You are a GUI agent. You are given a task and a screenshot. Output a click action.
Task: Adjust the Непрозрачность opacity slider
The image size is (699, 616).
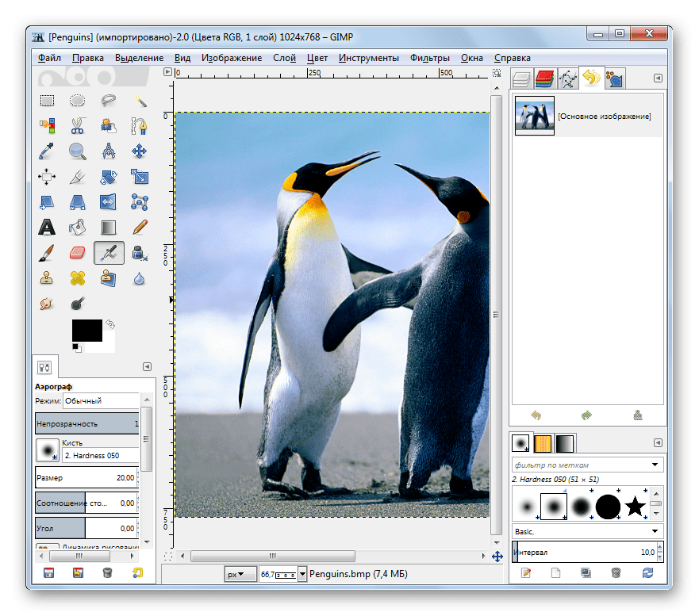click(x=87, y=423)
